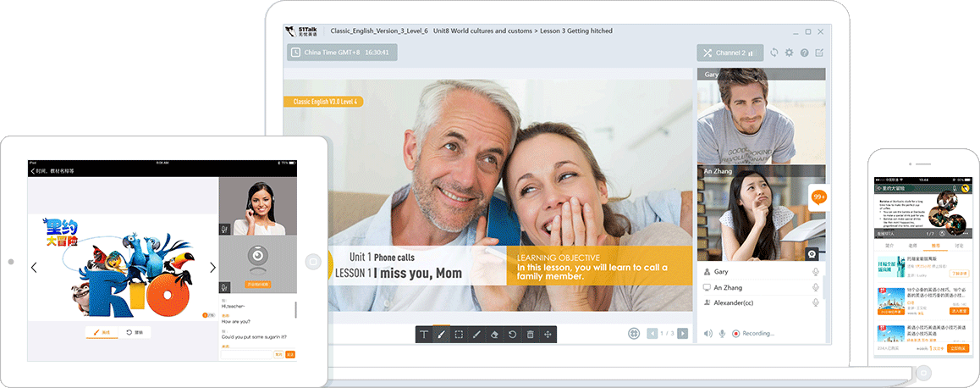Select the Brush tool in drawing toolbar
Image resolution: width=980 pixels, height=388 pixels.
pos(441,335)
